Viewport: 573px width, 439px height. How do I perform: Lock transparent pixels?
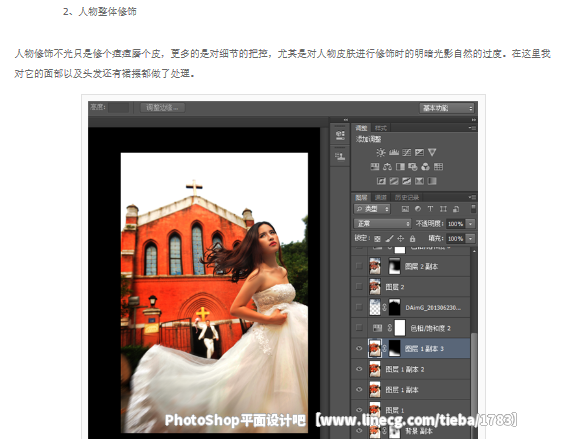[x=377, y=239]
